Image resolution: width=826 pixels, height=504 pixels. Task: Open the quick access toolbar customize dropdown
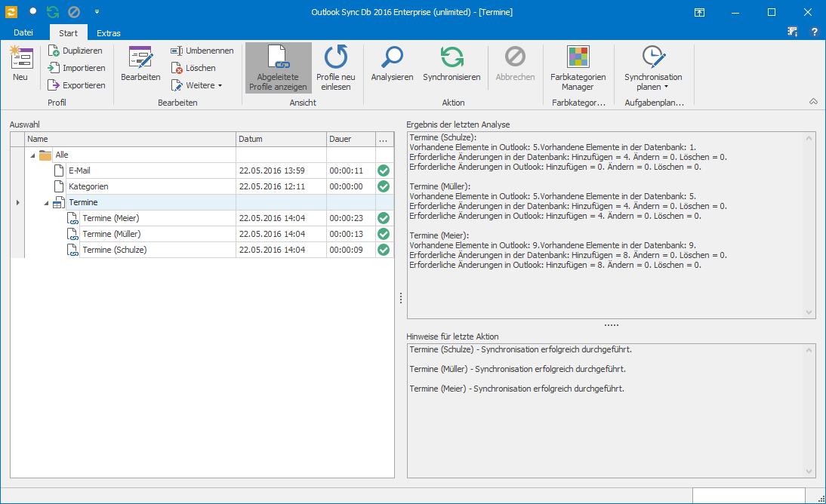click(97, 11)
